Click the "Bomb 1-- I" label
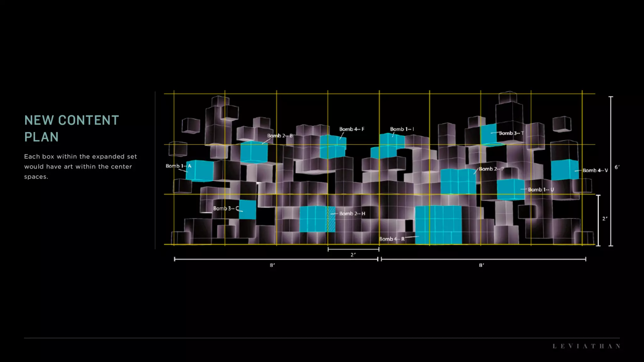 402,129
